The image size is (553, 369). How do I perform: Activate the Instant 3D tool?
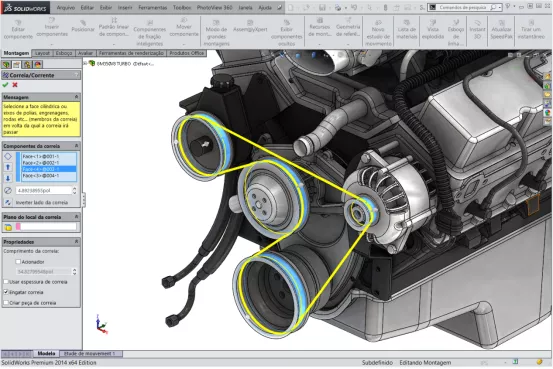(x=477, y=30)
